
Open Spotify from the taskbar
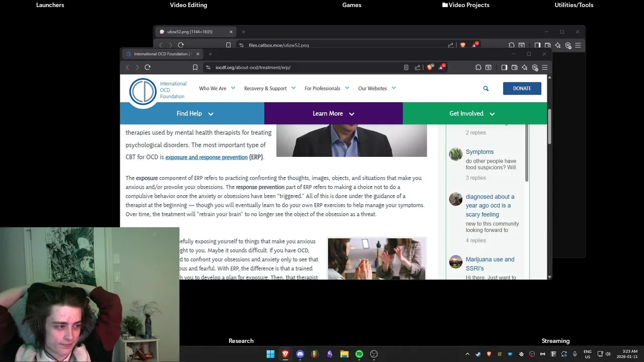359,354
